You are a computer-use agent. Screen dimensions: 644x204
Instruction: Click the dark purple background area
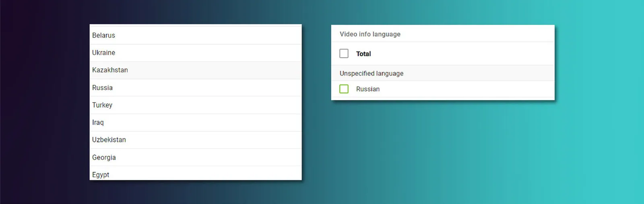pyautogui.click(x=40, y=101)
